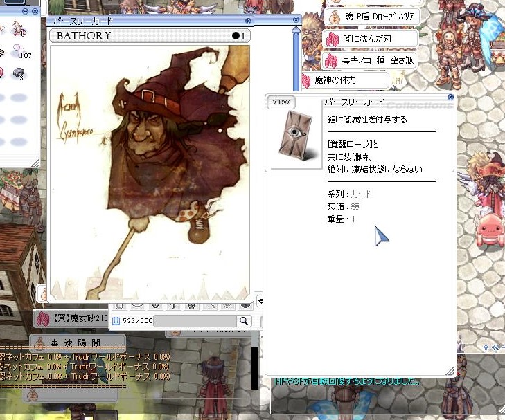Click the search magnifier icon in storage
The width and height of the screenshot is (505, 420).
point(243,320)
